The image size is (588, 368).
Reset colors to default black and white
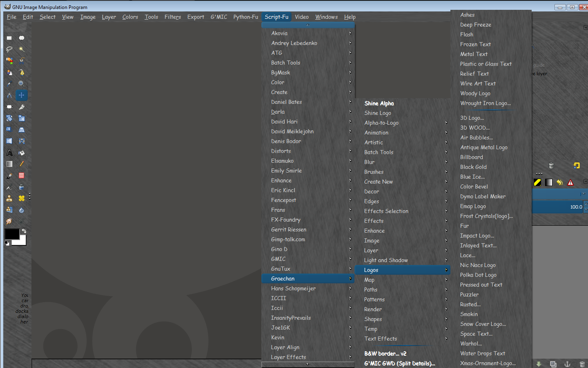point(7,243)
